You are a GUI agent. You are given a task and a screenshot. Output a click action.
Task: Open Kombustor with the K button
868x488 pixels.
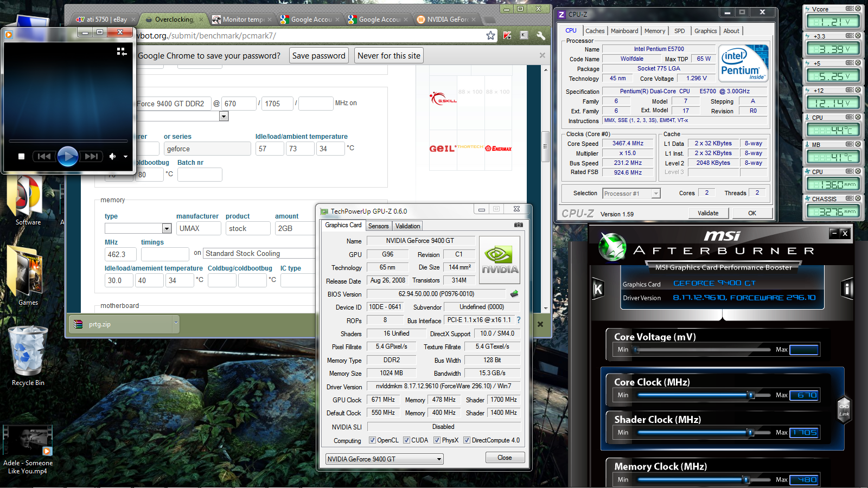598,289
